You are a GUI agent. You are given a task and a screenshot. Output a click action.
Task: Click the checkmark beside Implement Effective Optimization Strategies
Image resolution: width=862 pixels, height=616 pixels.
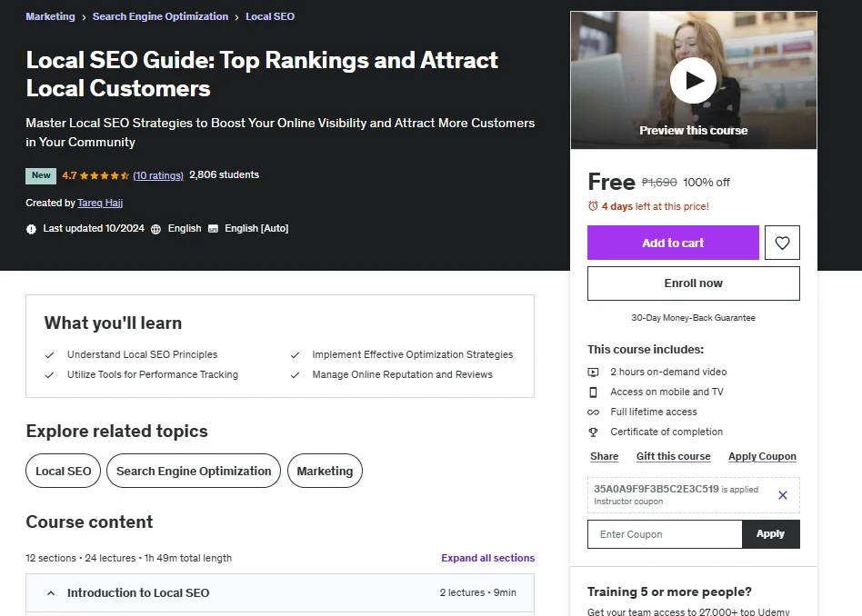tap(295, 355)
